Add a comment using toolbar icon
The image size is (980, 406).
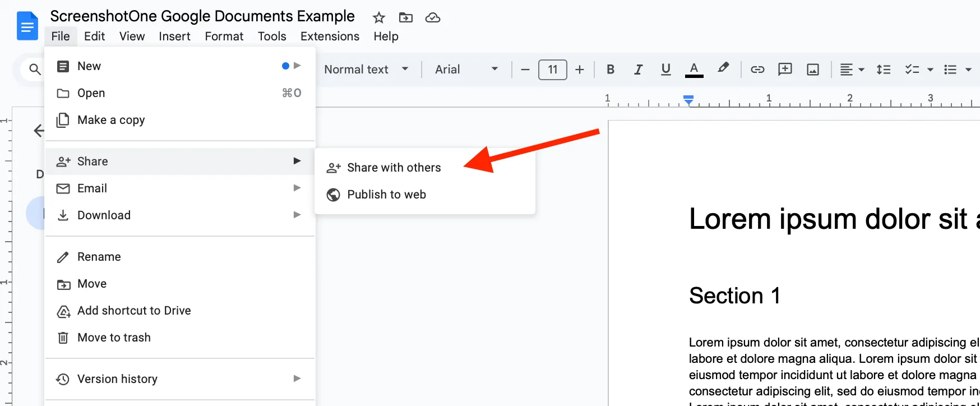pyautogui.click(x=785, y=70)
